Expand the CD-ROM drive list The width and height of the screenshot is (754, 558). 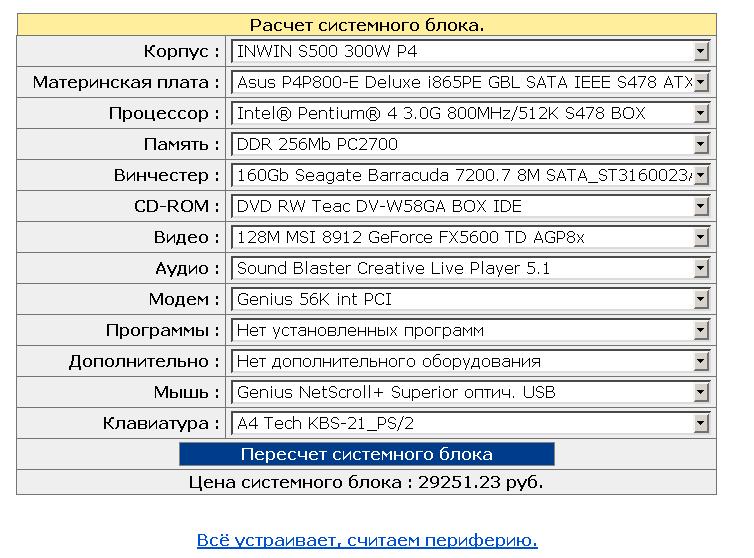(470, 206)
